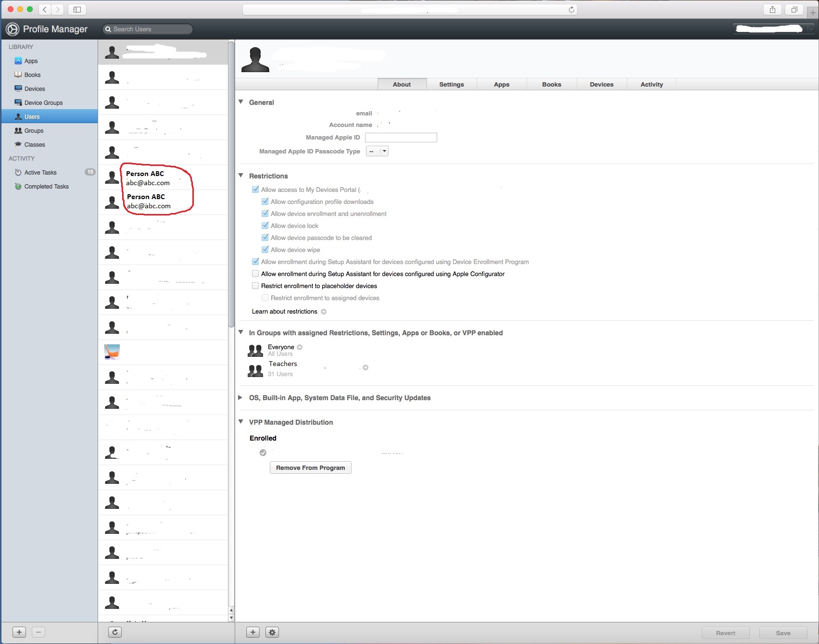The width and height of the screenshot is (819, 644).
Task: Click the Revert button
Action: point(725,633)
